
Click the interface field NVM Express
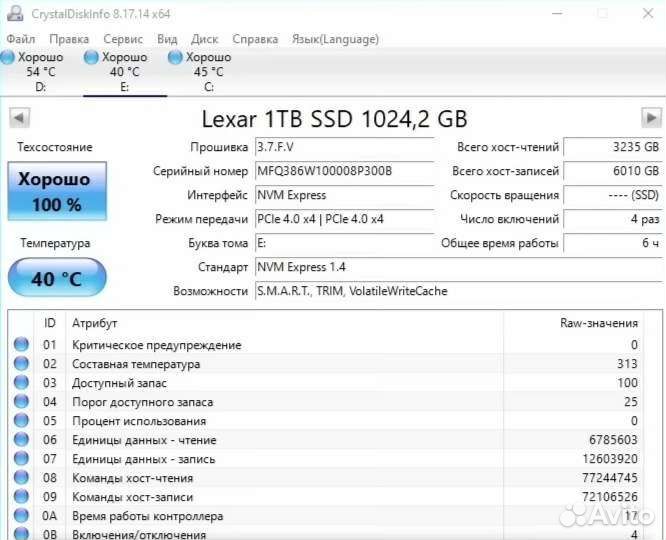(x=344, y=195)
